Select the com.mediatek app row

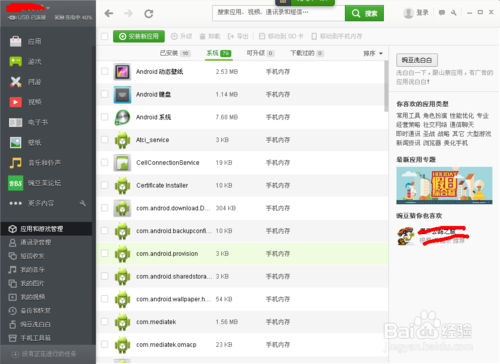tap(242, 322)
